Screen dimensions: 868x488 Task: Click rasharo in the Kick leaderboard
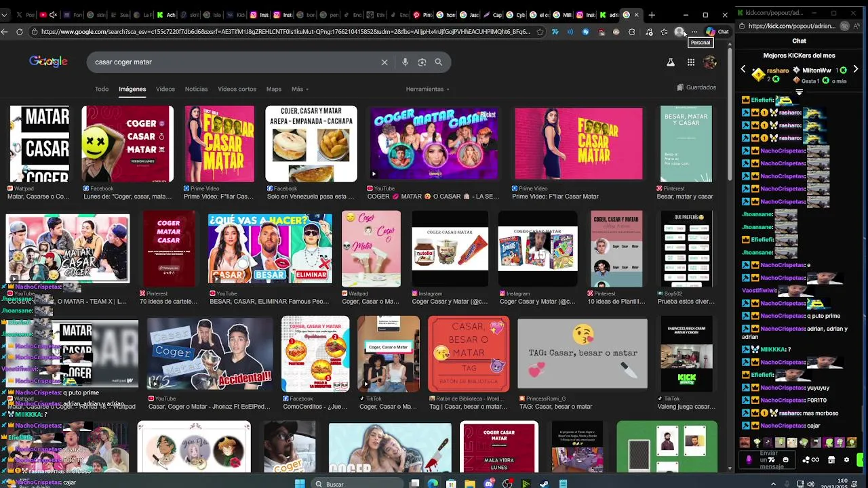(x=778, y=70)
